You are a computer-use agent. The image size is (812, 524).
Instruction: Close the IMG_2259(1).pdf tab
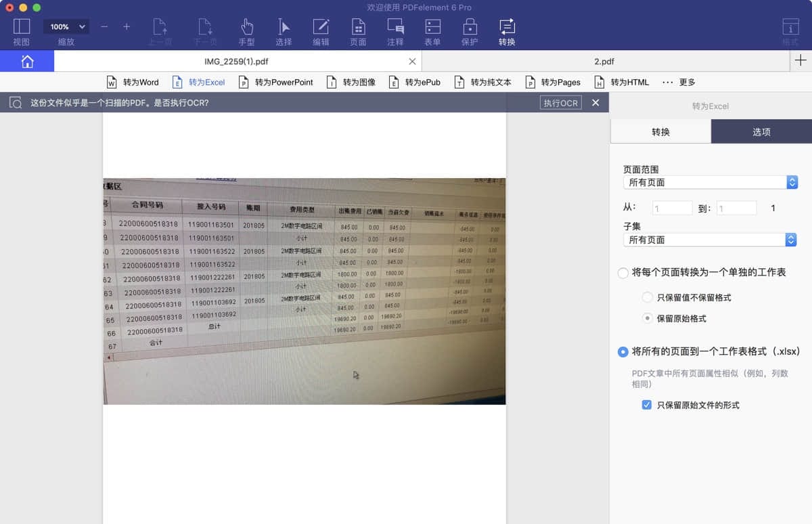click(413, 62)
